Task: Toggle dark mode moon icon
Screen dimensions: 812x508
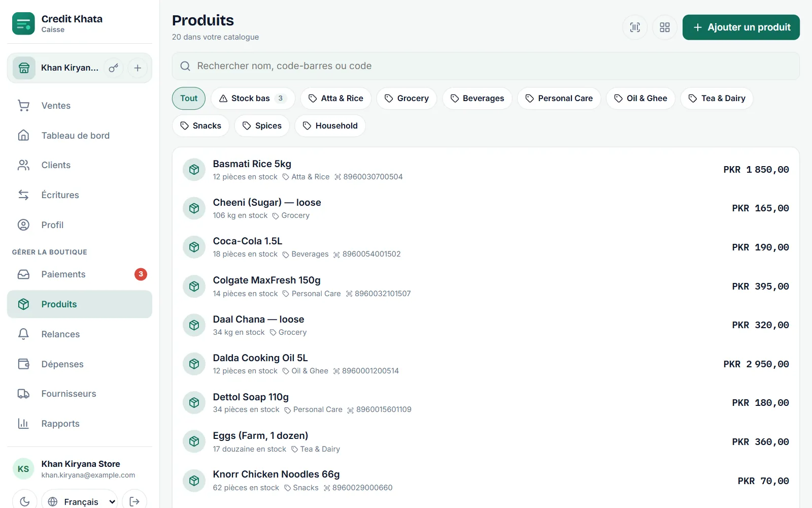Action: pyautogui.click(x=25, y=501)
